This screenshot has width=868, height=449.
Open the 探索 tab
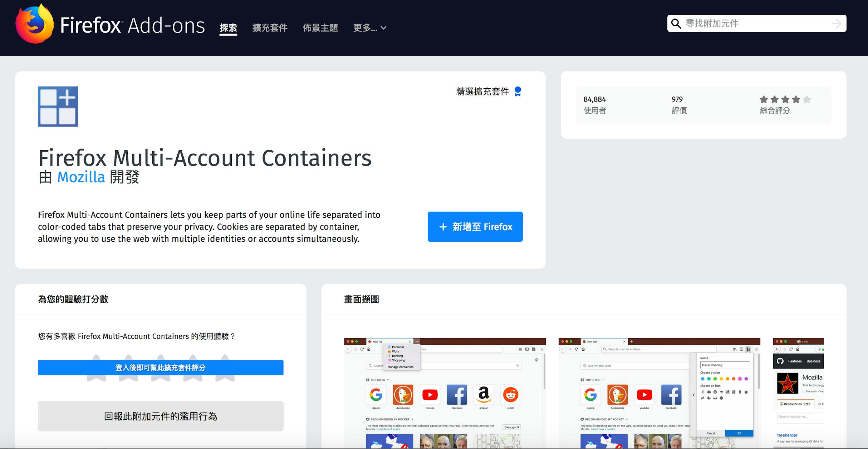click(228, 28)
